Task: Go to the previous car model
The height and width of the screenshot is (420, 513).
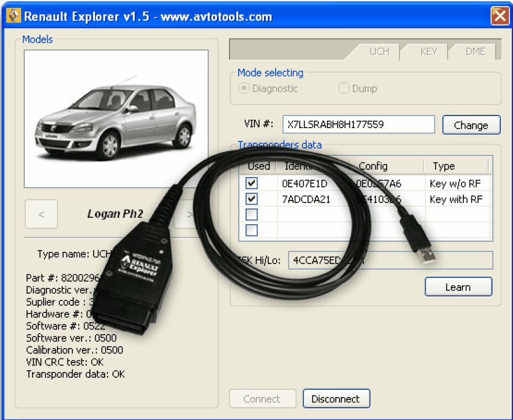Action: pos(41,215)
